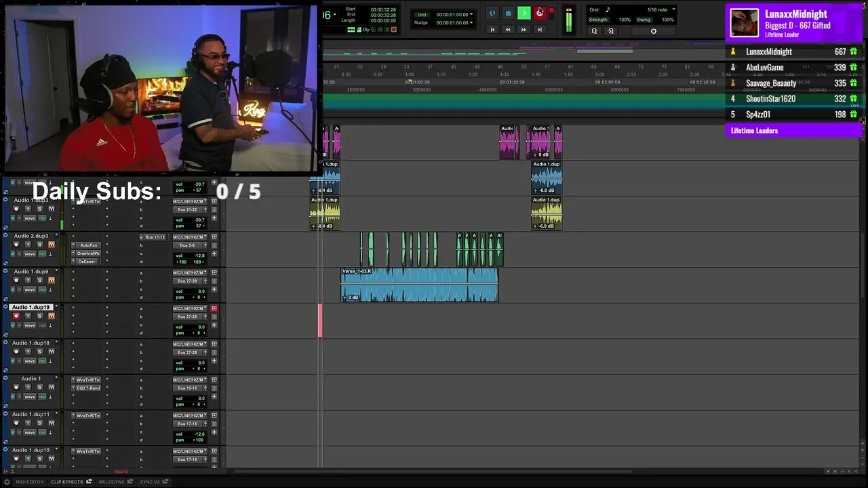The width and height of the screenshot is (868, 488).
Task: Solo the Audio 1.dup9 track
Action: coord(39,281)
